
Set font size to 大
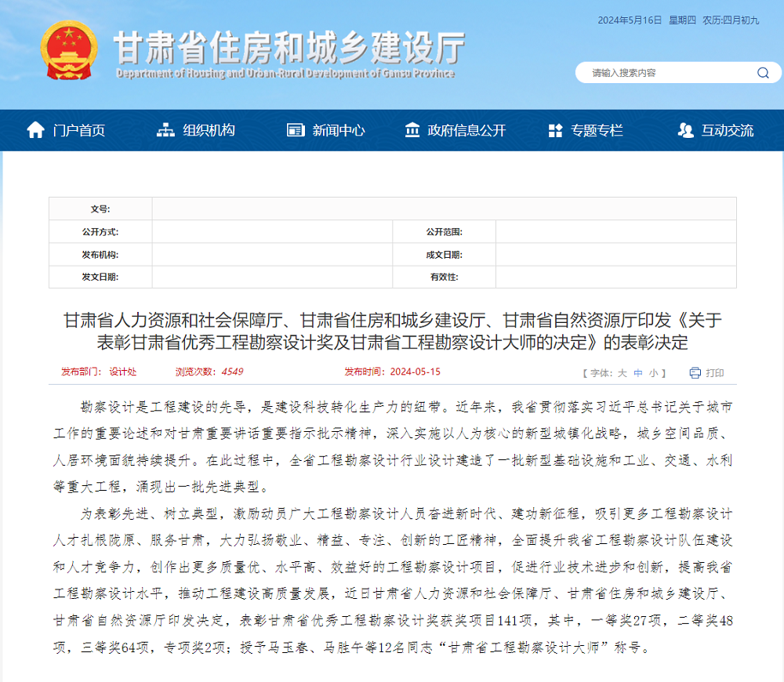coord(622,373)
